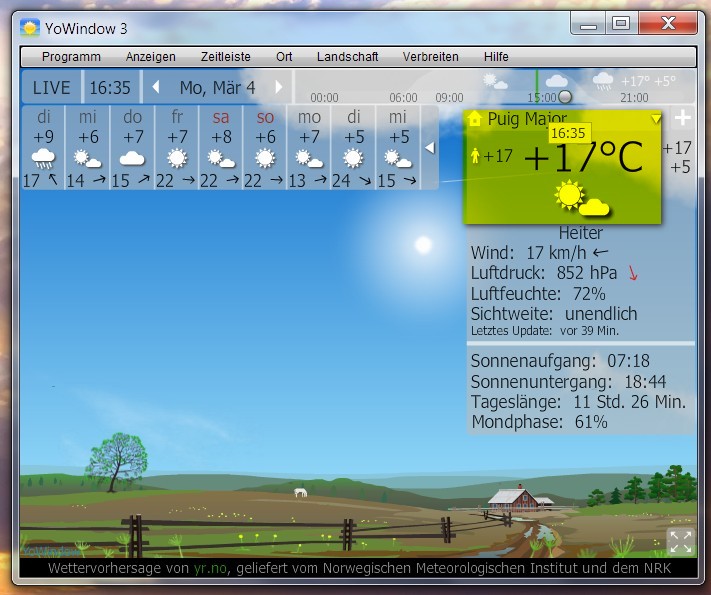Open the Puig Major location dropdown arrow
Viewport: 711px width, 595px height.
click(656, 119)
